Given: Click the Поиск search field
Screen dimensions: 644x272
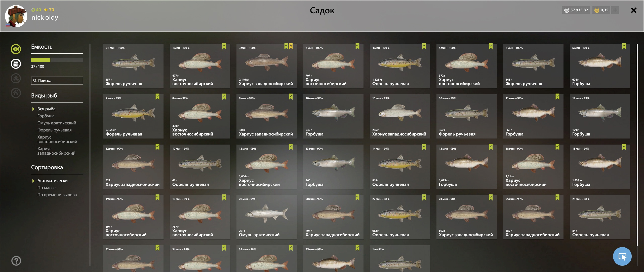Looking at the screenshot, I should point(57,81).
